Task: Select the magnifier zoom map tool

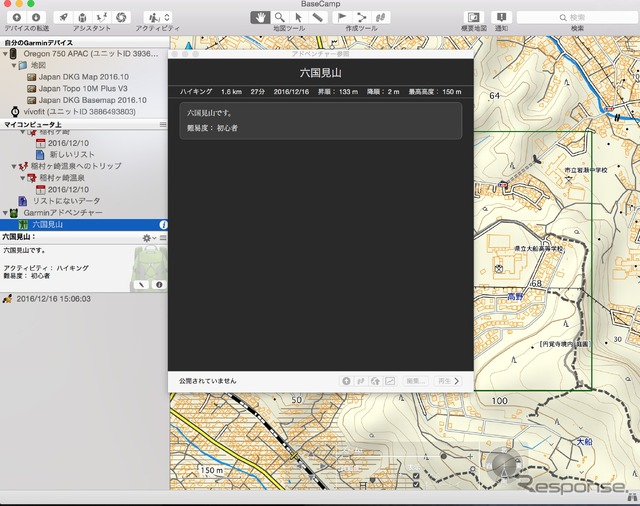Action: [280, 17]
